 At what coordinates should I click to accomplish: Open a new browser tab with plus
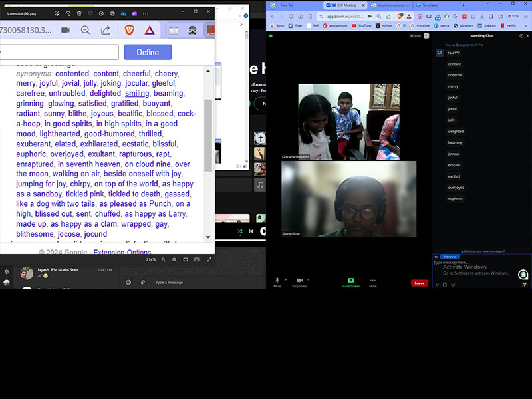[463, 5]
